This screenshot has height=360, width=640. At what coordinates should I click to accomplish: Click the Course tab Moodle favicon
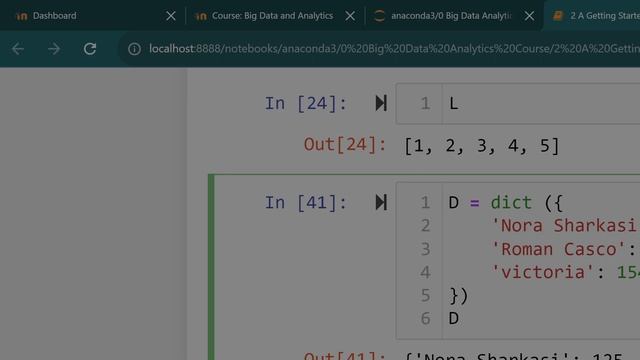point(201,16)
